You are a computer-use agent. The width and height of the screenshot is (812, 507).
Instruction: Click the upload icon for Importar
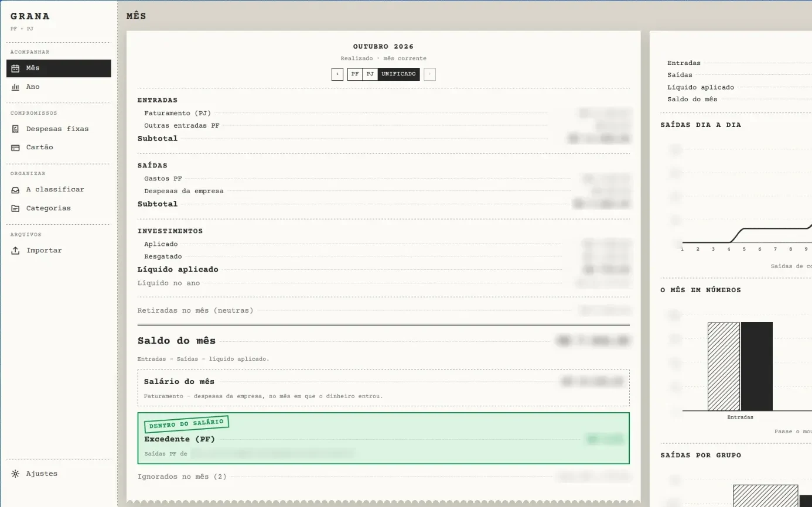16,251
